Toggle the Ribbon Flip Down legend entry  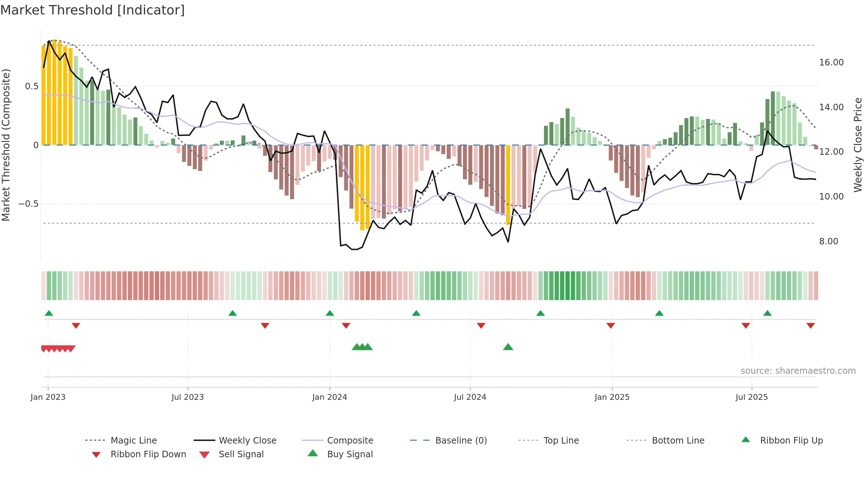point(139,454)
